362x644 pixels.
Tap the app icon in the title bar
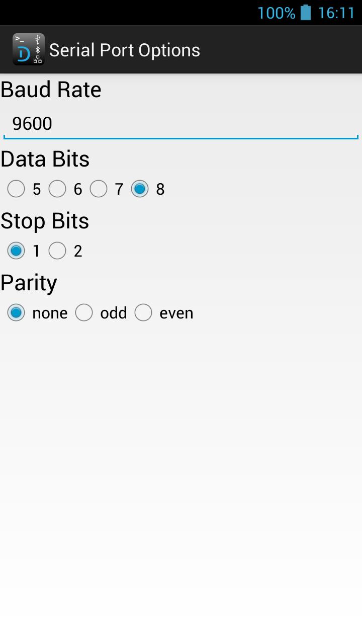[29, 49]
